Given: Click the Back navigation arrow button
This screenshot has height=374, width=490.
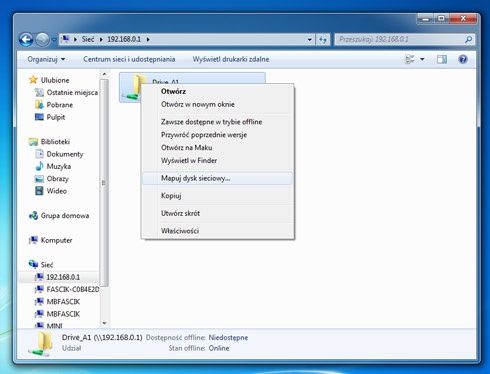Looking at the screenshot, I should click(26, 40).
